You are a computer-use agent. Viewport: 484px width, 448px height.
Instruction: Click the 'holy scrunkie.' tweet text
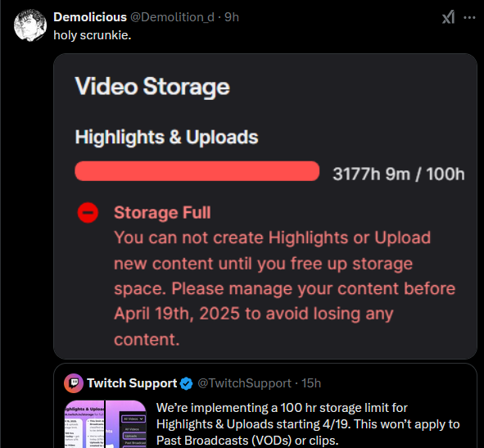93,35
